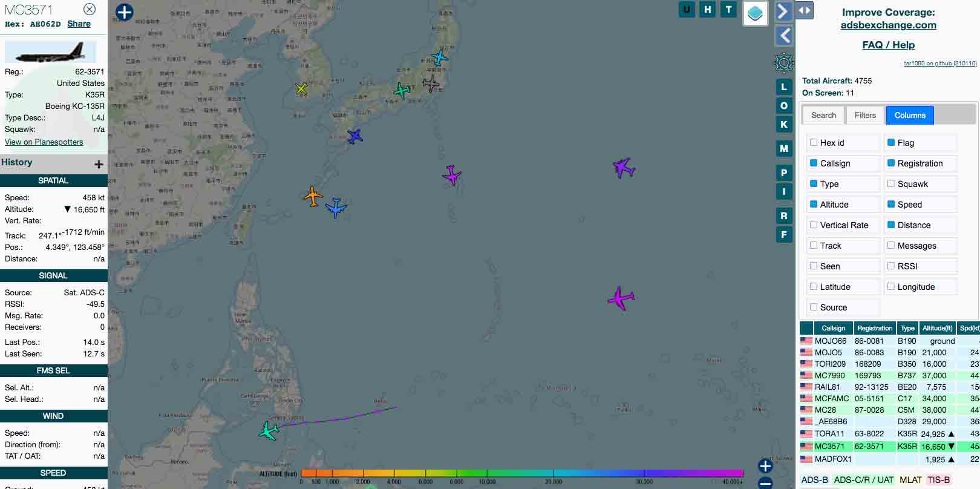This screenshot has height=489, width=980.
Task: Click the WIND section header
Action: pos(53,416)
